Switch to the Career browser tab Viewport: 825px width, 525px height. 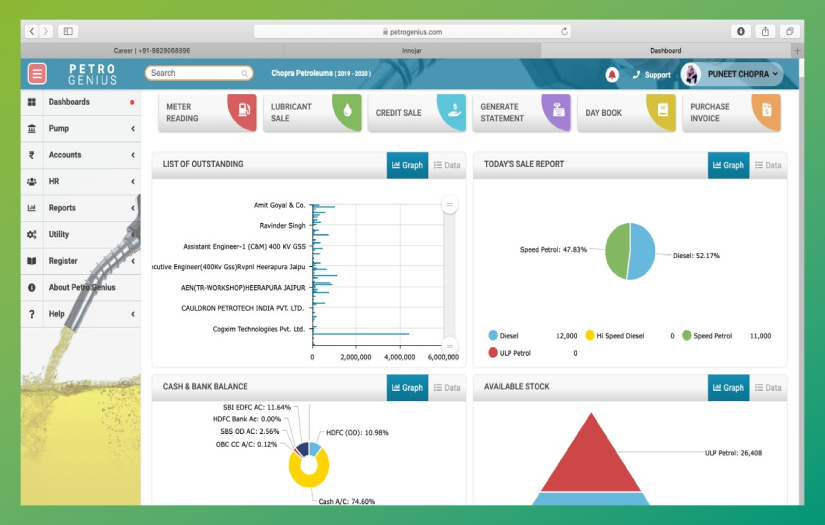pos(152,51)
